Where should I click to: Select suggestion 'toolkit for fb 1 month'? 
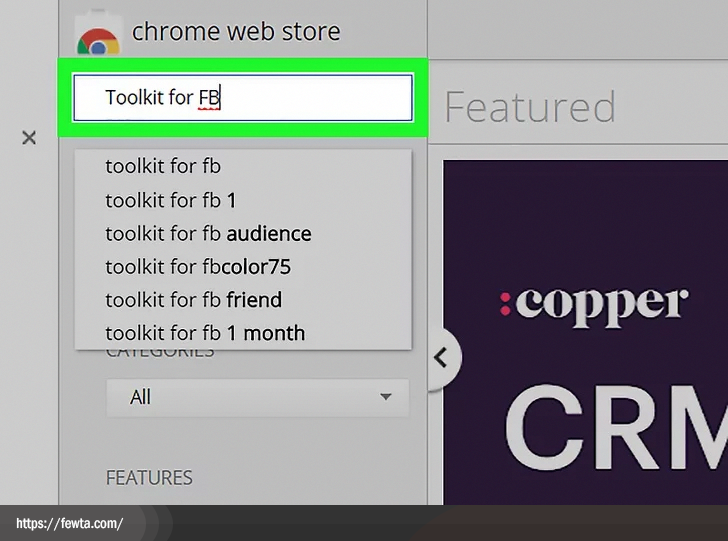[x=243, y=333]
